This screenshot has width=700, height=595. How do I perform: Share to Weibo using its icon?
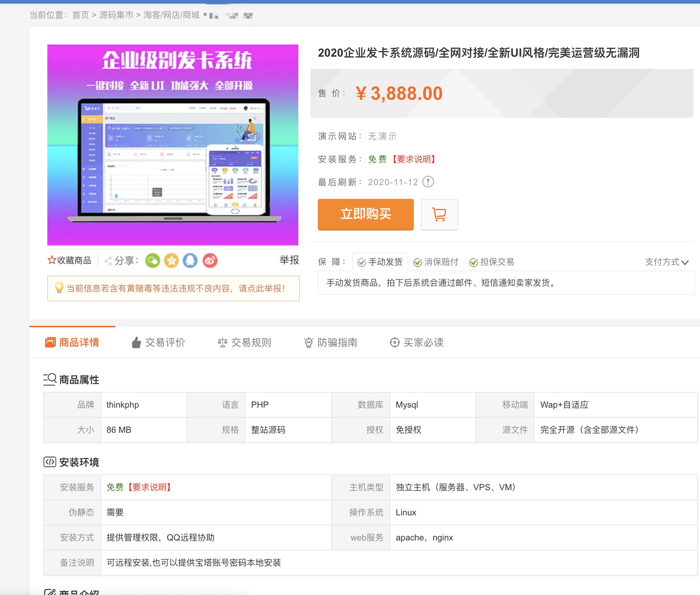pyautogui.click(x=209, y=261)
